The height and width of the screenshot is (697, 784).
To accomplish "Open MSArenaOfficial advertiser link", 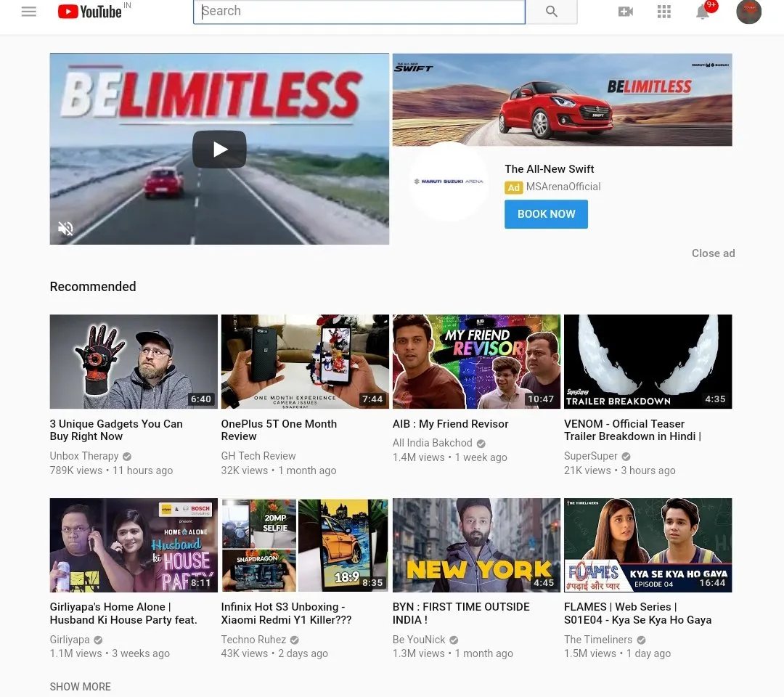I will tap(563, 187).
